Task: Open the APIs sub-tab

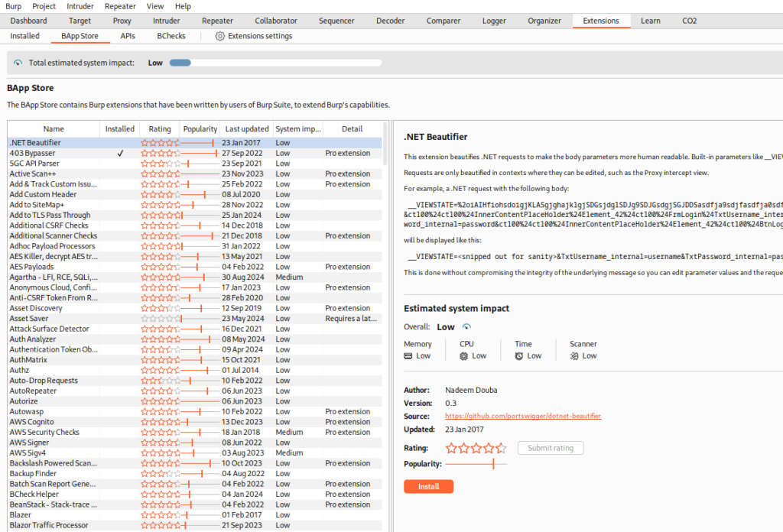Action: [x=128, y=36]
